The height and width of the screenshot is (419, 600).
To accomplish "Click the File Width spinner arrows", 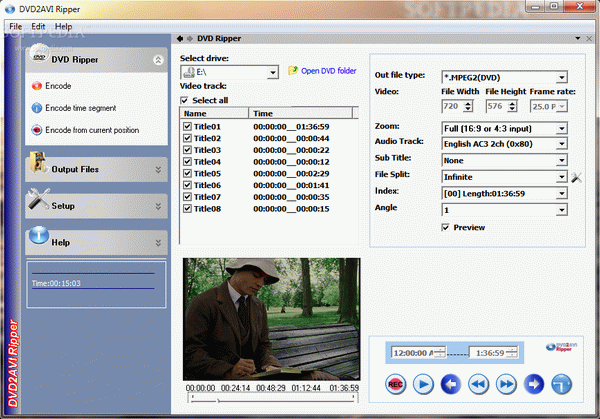I will pyautogui.click(x=468, y=106).
